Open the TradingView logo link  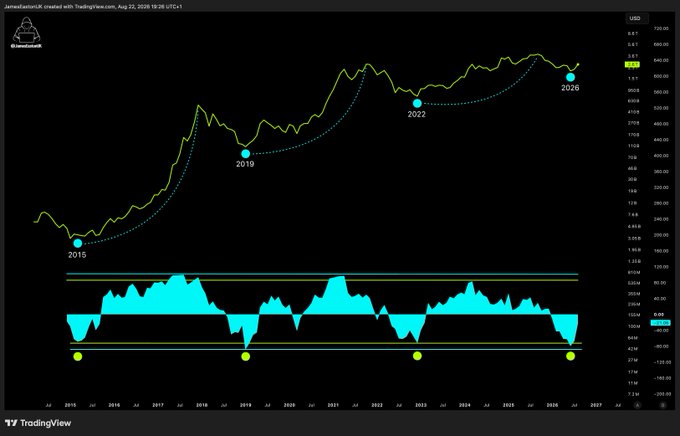point(38,423)
